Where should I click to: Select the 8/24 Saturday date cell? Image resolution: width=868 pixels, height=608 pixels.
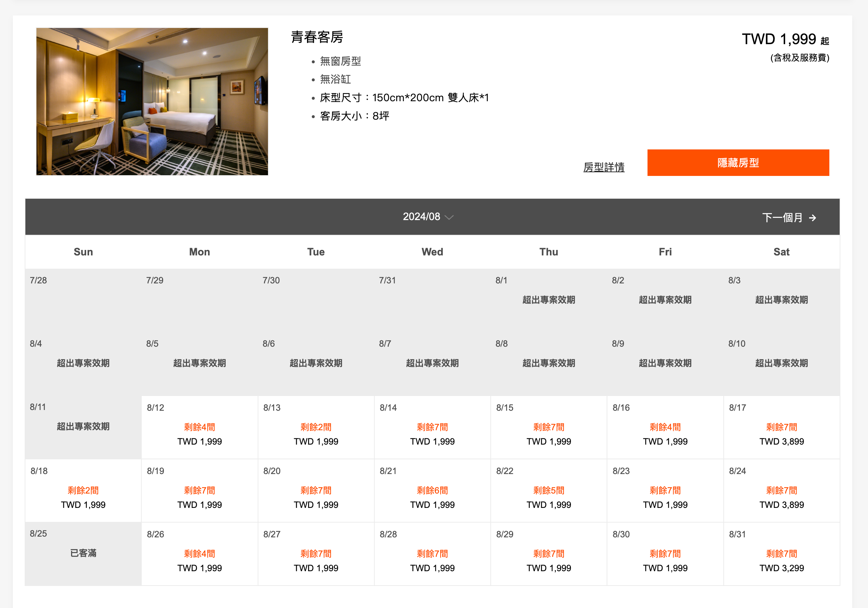(x=781, y=491)
